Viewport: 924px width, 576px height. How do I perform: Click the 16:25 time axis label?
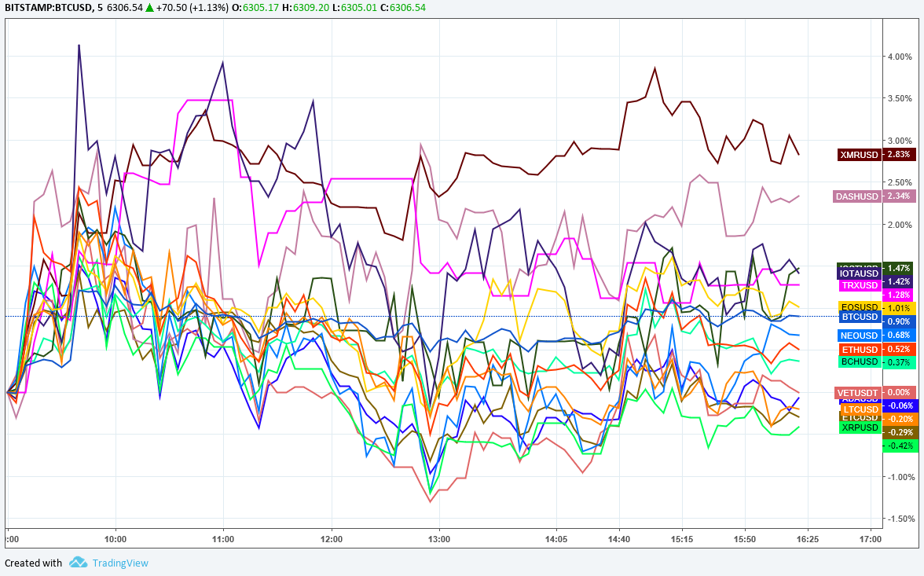pos(808,539)
